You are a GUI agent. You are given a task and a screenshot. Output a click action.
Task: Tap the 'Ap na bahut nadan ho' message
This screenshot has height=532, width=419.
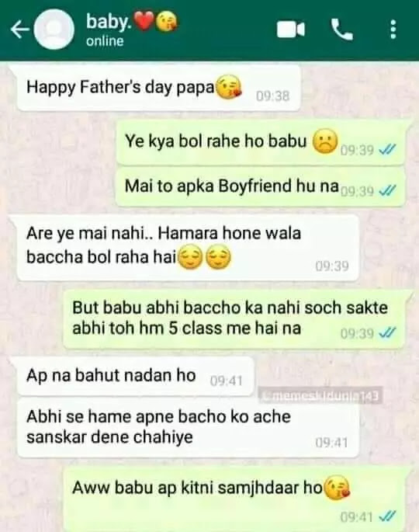(x=136, y=377)
